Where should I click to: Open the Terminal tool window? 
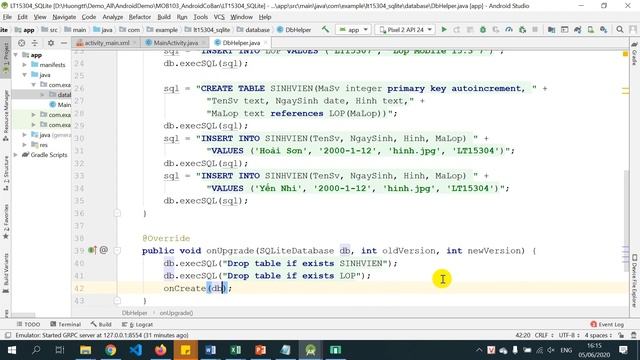(x=65, y=324)
